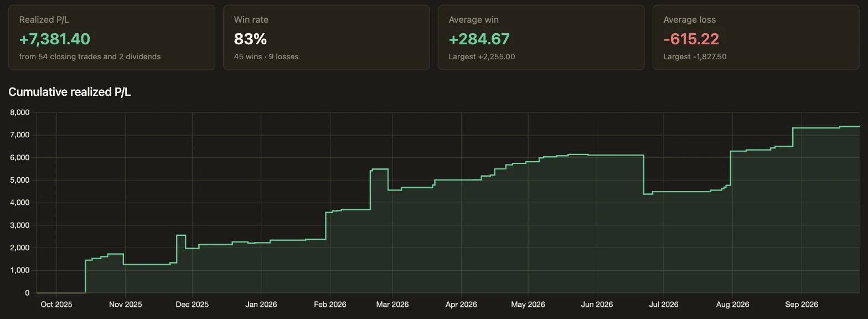Click the Jul 2026 x-axis label
The width and height of the screenshot is (868, 319).
pyautogui.click(x=663, y=304)
